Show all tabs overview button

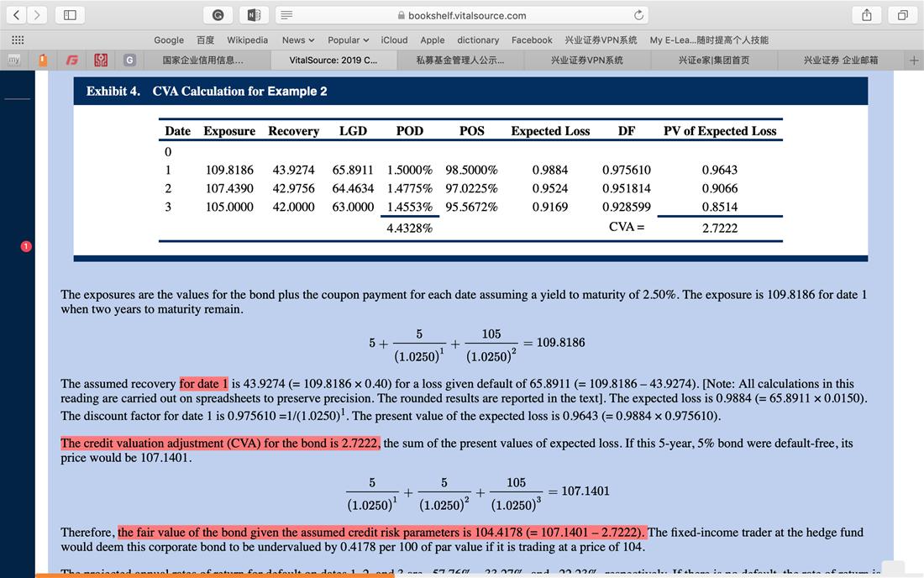902,15
